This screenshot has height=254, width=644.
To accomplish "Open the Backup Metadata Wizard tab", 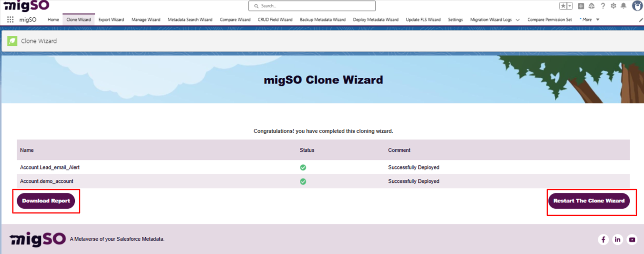I will (x=323, y=20).
